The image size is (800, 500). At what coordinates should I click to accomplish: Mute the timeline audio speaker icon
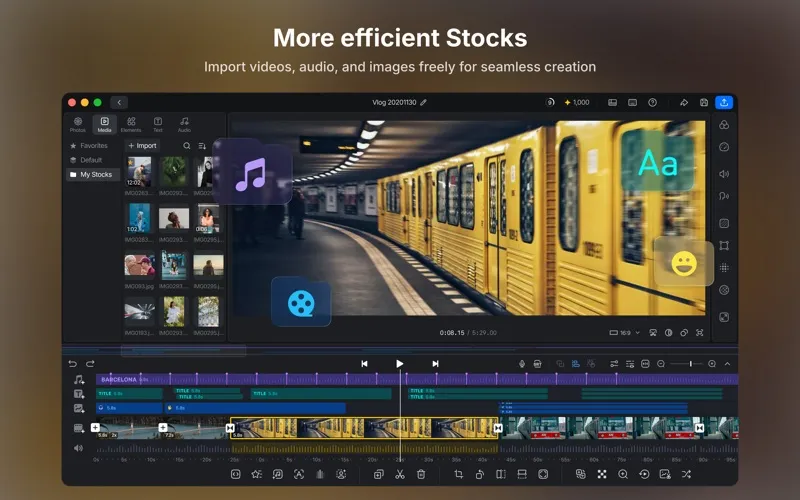coord(79,448)
